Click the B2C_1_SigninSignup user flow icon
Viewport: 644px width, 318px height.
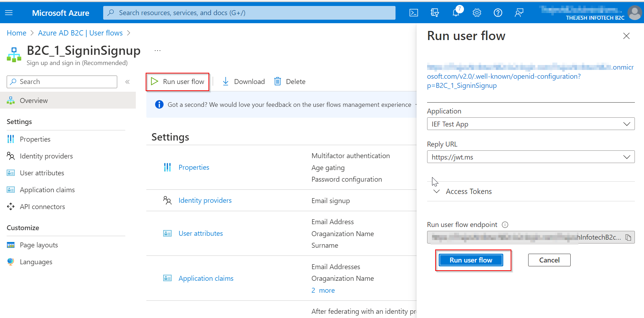(14, 55)
